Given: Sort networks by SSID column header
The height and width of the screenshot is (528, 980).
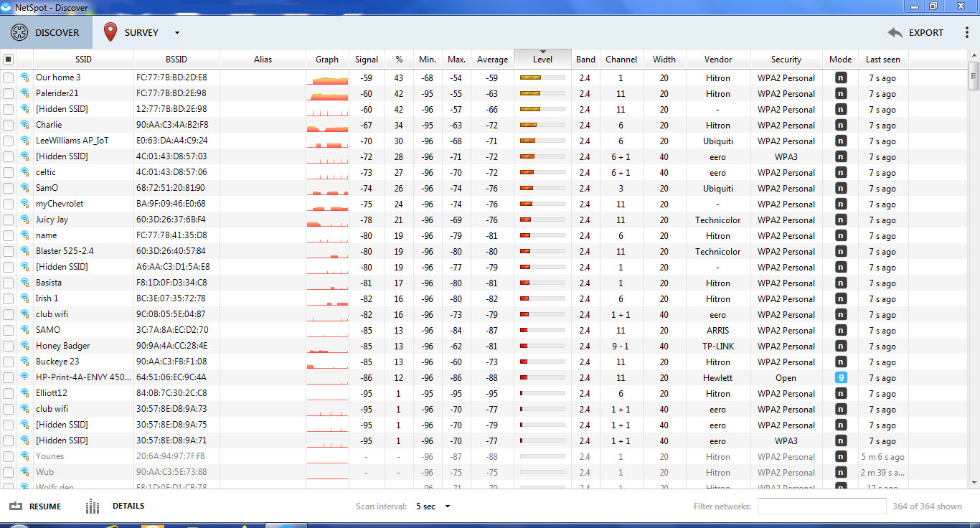Looking at the screenshot, I should point(83,60).
